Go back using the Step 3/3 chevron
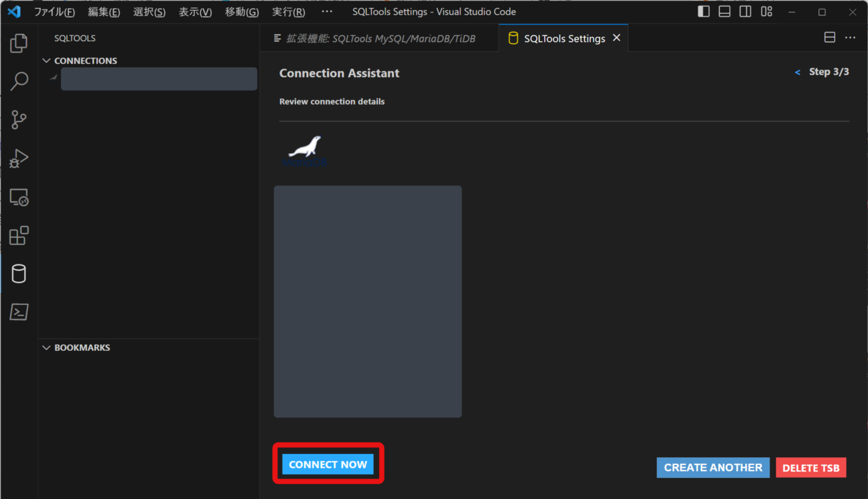Screen dimensions: 868x499 (x=797, y=72)
